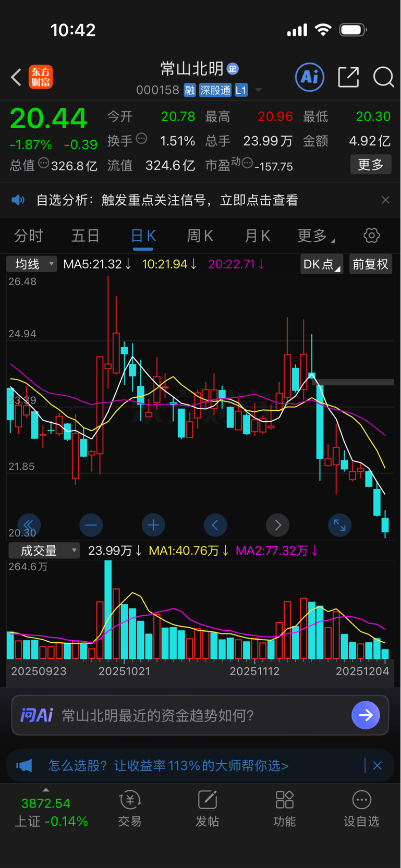Tap 设自选 to add to watchlist
The width and height of the screenshot is (401, 868).
361,809
